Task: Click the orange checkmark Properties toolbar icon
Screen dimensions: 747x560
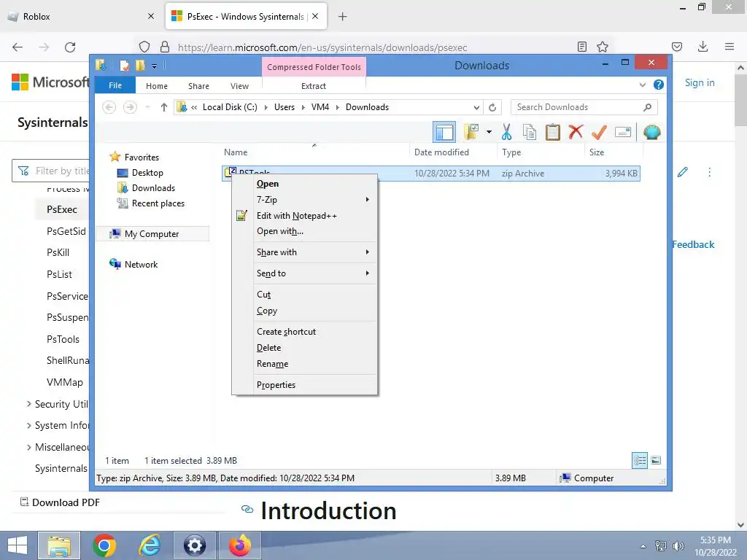Action: pos(599,132)
